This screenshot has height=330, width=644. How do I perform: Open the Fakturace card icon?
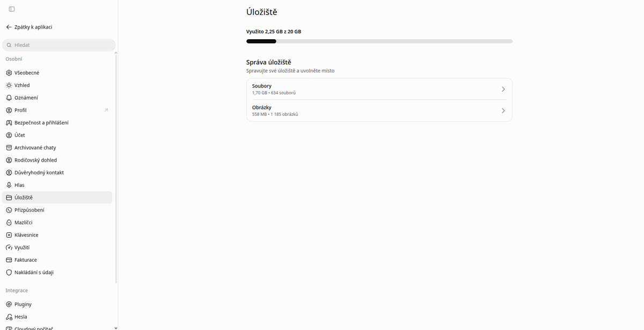tap(9, 260)
